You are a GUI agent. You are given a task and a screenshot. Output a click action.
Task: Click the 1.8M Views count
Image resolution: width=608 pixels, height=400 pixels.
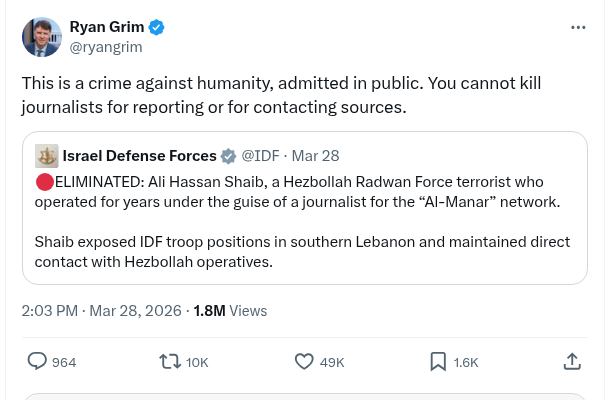click(x=230, y=311)
